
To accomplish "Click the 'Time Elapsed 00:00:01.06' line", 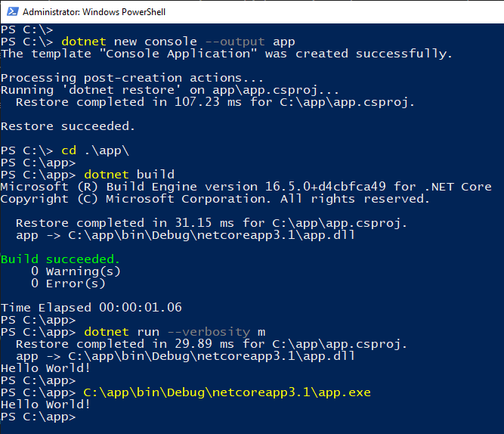I will [x=91, y=308].
